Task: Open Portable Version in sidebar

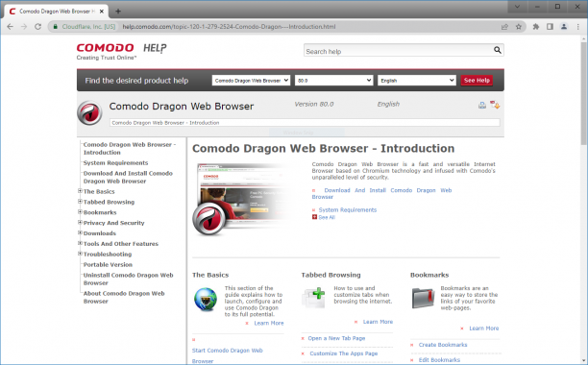Action: pos(108,264)
